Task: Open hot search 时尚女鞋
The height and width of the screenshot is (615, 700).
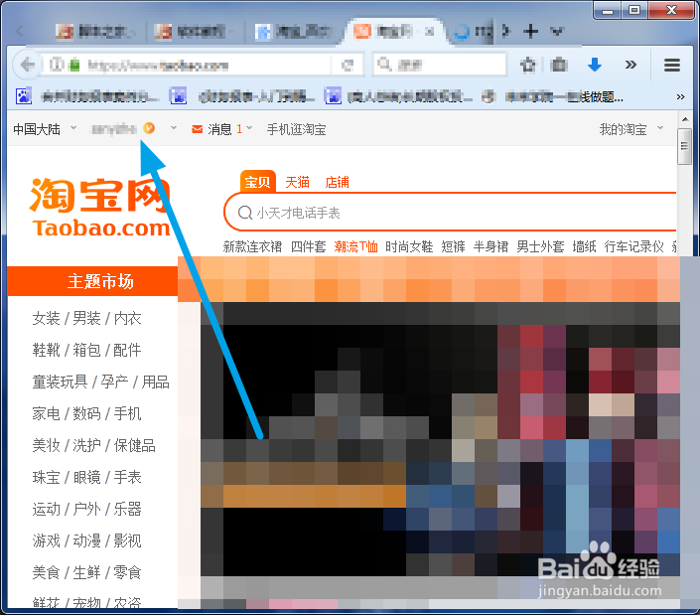Action: coord(409,246)
